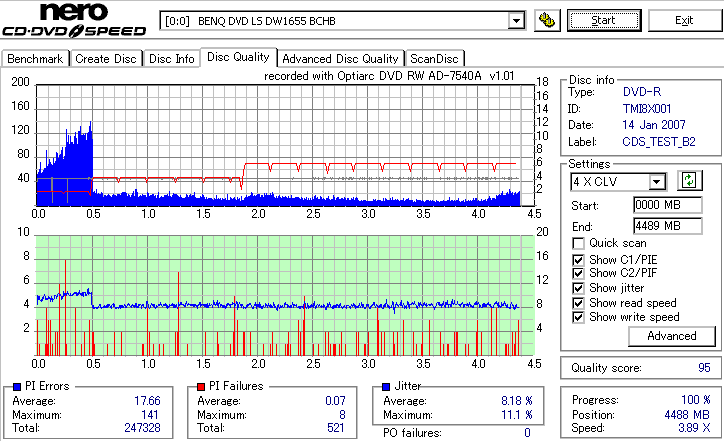Click Jitter maximum value 11.1 %
724x441 pixels.
[x=517, y=415]
